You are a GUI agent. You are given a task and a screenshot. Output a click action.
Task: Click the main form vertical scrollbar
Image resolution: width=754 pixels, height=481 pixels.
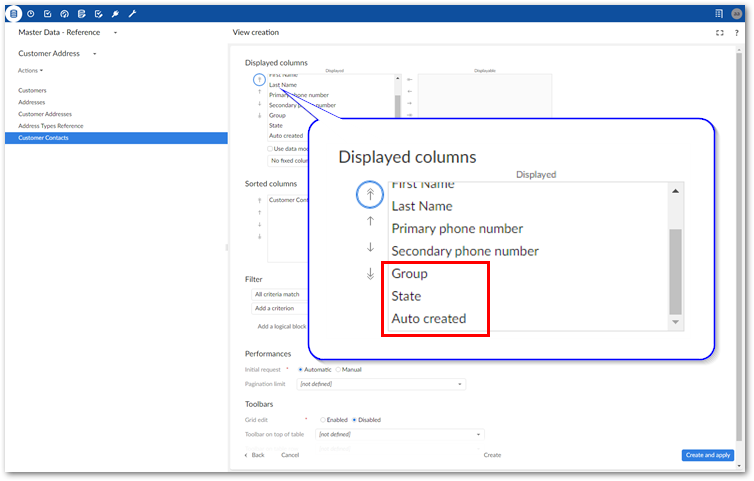(739, 245)
